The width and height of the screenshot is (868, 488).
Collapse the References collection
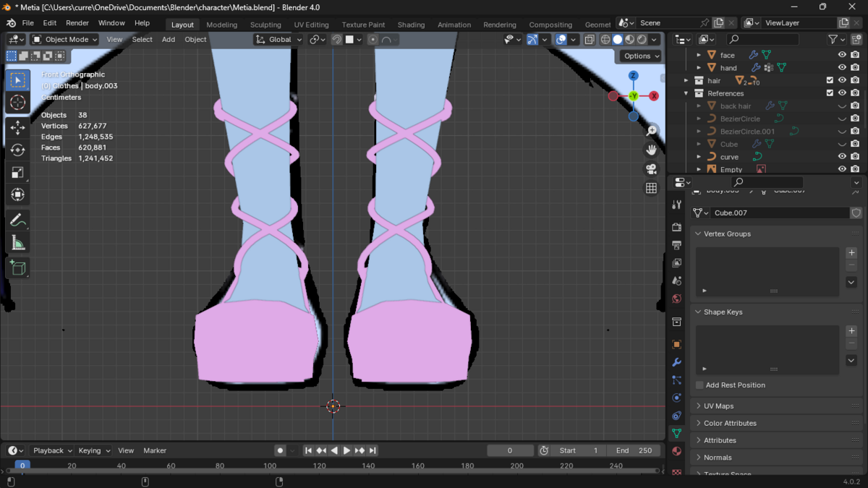(686, 93)
